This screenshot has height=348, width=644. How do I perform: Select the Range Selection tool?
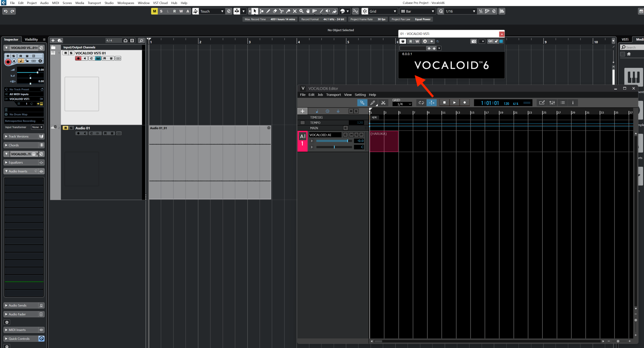[261, 11]
